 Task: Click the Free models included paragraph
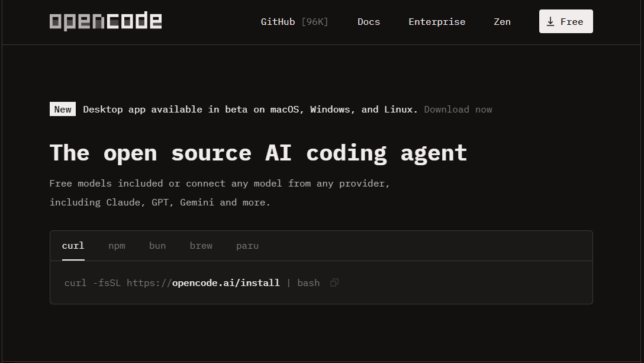(220, 193)
